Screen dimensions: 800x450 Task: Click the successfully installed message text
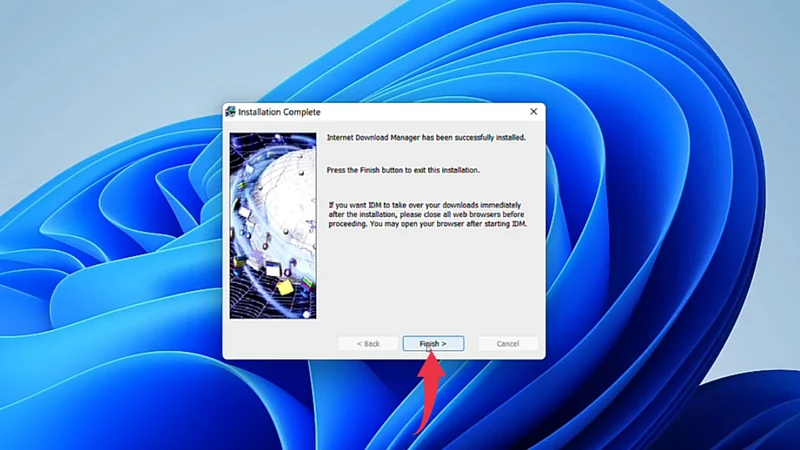(425, 137)
